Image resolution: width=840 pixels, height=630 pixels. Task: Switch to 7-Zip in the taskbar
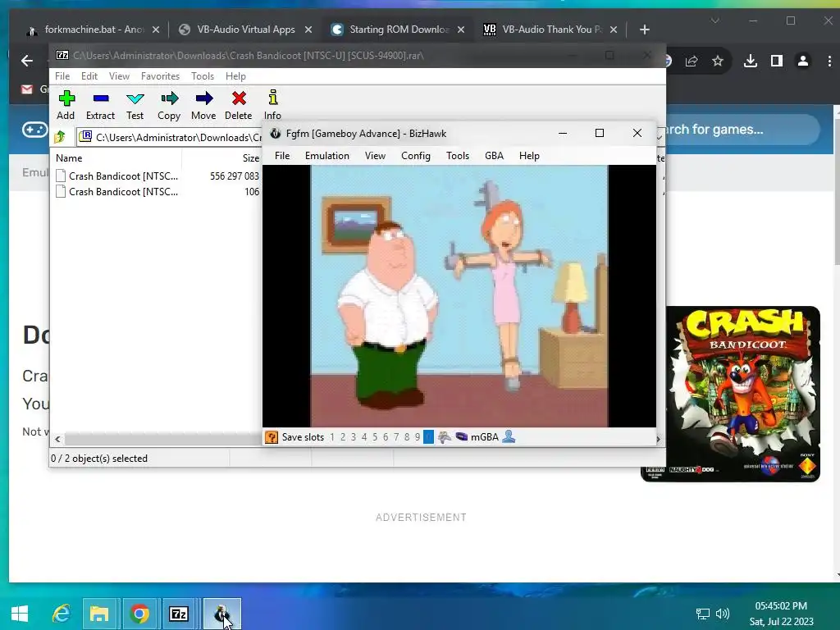179,614
